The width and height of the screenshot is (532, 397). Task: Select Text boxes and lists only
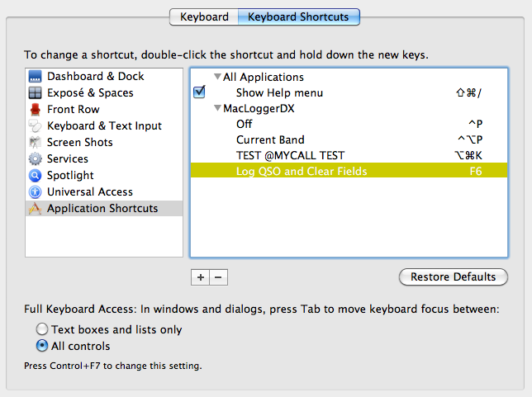pos(42,329)
